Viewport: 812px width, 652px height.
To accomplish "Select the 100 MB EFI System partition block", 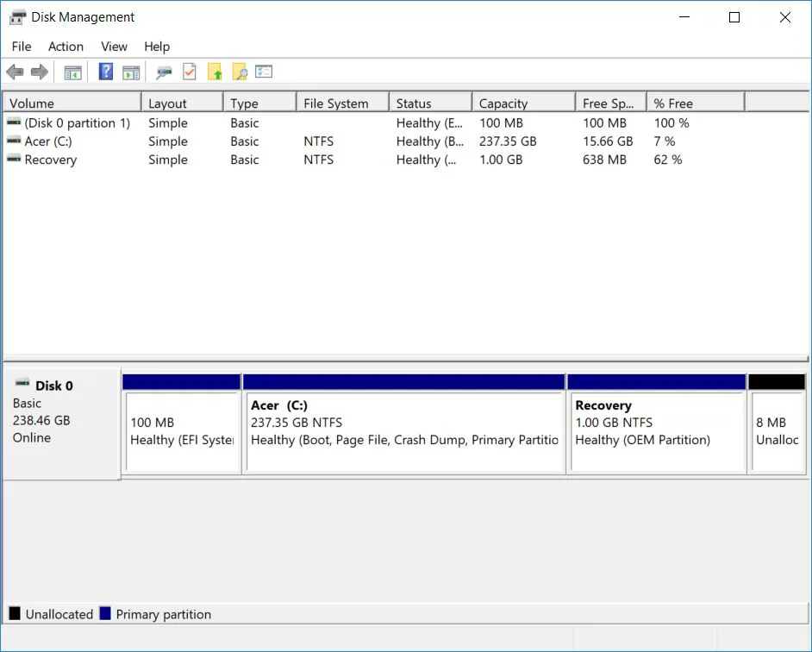I will click(x=181, y=423).
